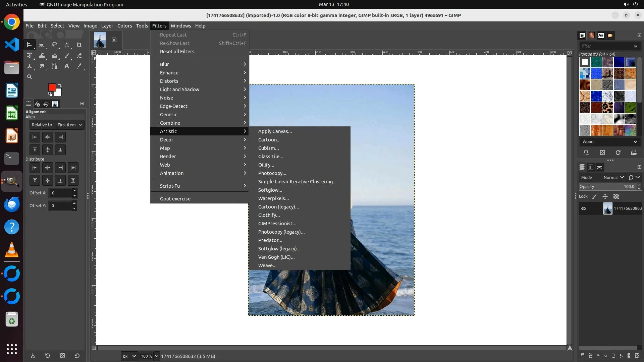This screenshot has height=362, width=644.
Task: Select the Free Select lasso tool
Action: click(54, 45)
